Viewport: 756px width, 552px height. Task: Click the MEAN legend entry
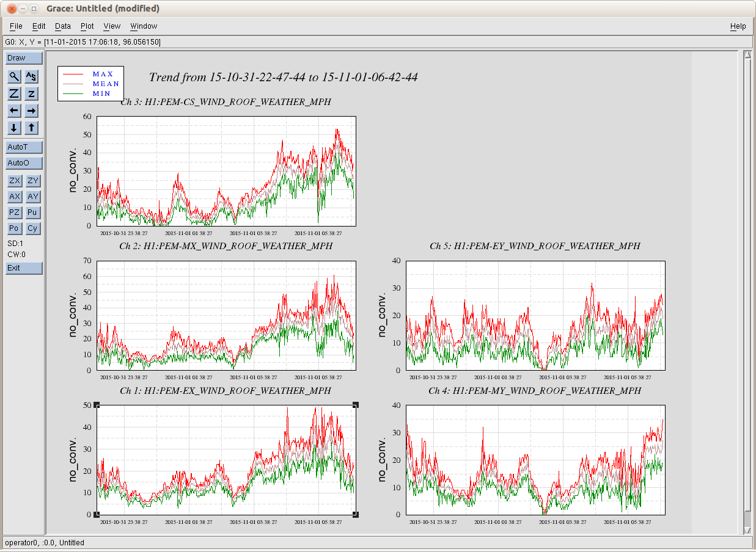tap(106, 84)
